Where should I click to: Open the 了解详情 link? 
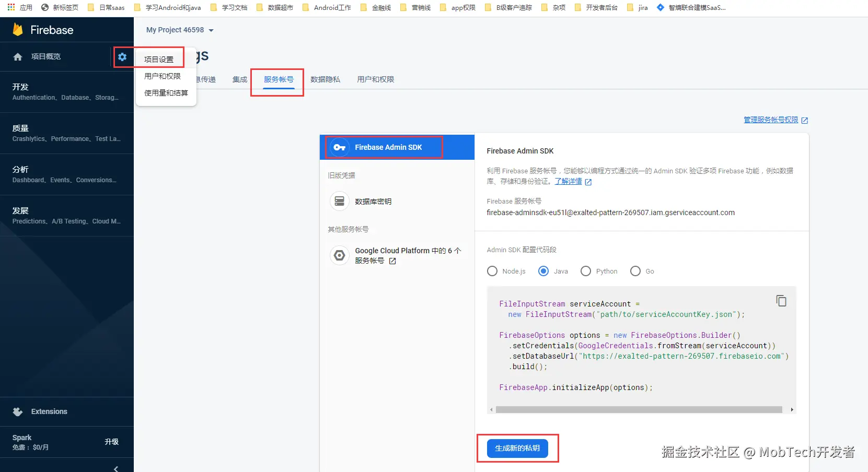click(x=568, y=181)
